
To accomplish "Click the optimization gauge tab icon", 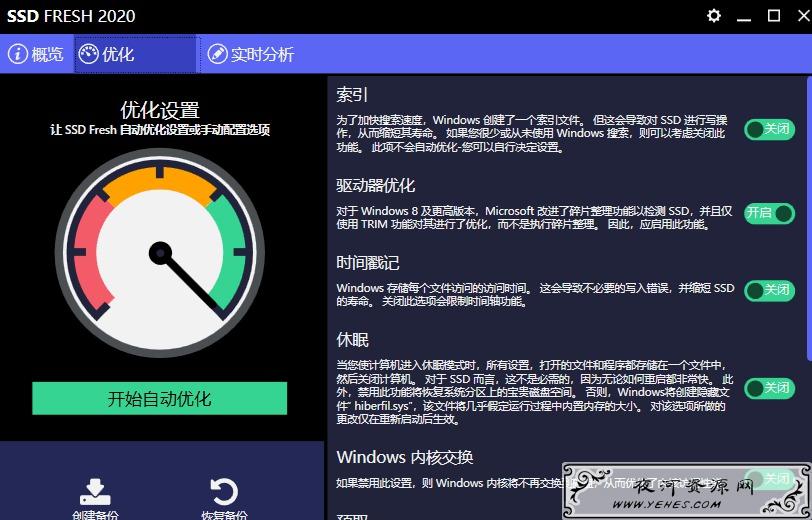I will coord(89,54).
